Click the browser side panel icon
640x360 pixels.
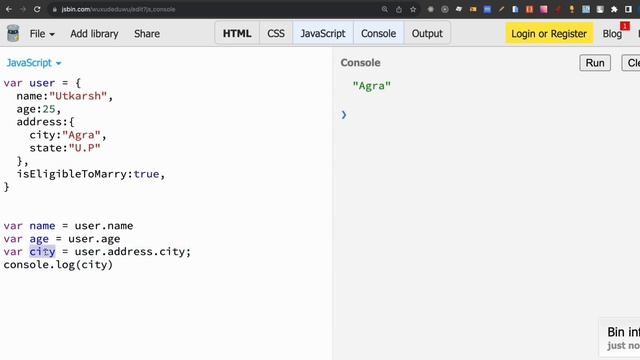629,9
